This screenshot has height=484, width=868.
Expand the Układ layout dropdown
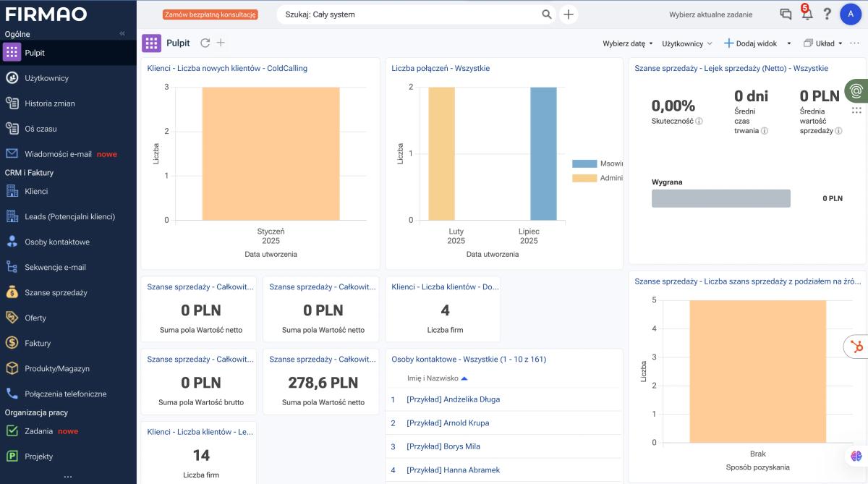[823, 43]
